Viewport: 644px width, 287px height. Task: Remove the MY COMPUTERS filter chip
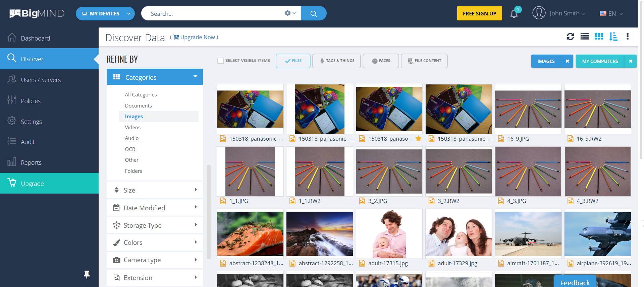tap(631, 61)
